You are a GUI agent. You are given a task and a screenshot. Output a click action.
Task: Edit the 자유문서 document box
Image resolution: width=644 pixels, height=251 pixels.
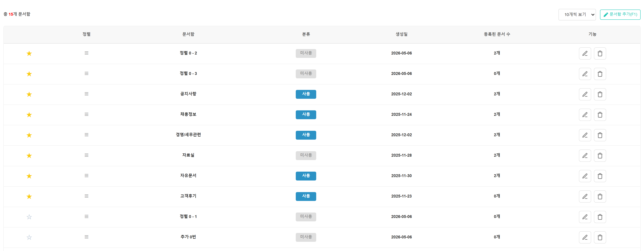[x=585, y=176]
